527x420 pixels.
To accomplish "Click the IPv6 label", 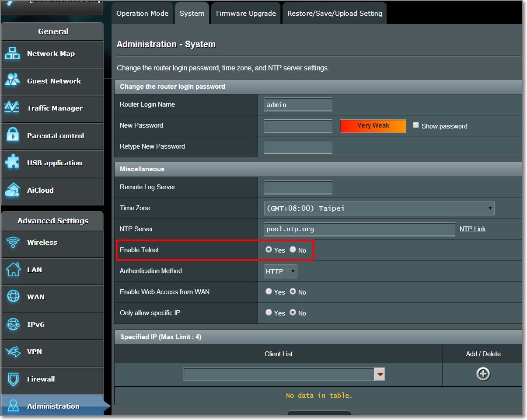I will (x=36, y=324).
